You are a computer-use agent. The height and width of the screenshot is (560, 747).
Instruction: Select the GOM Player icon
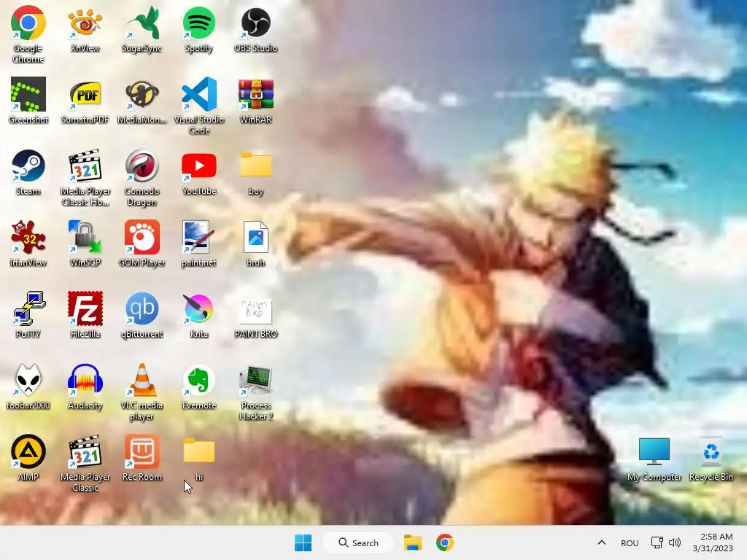point(142,237)
